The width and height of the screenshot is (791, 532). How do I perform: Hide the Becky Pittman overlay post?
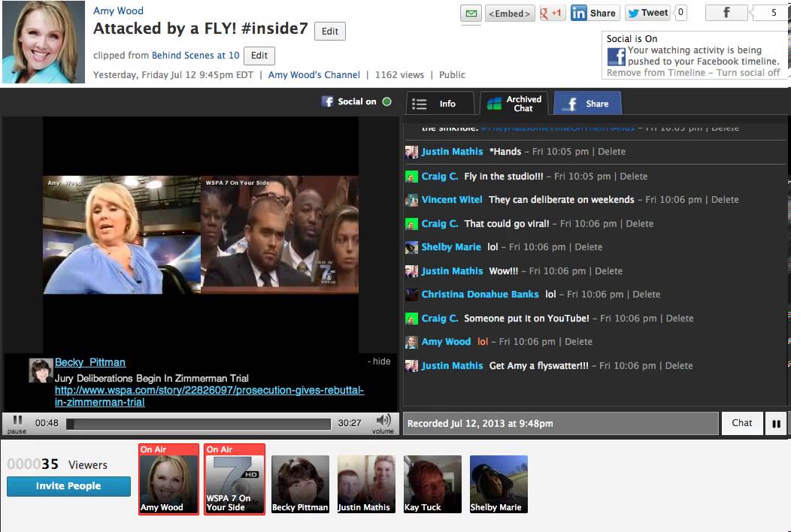point(380,361)
